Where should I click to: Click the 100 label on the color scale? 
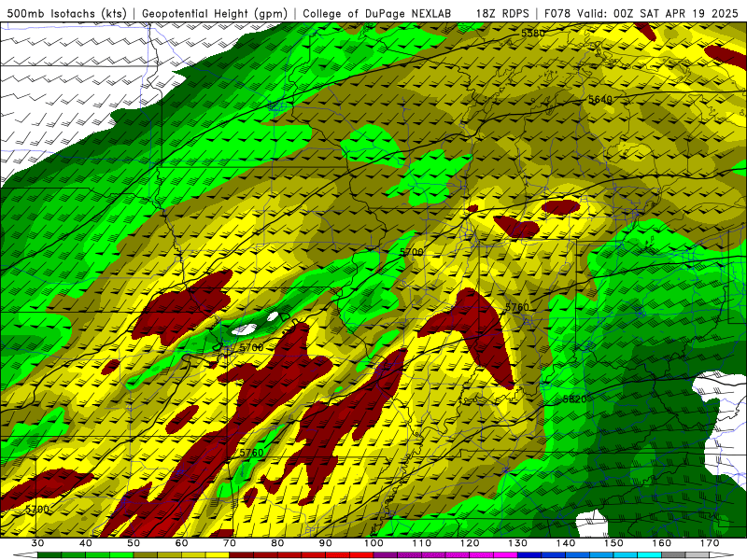pyautogui.click(x=373, y=543)
